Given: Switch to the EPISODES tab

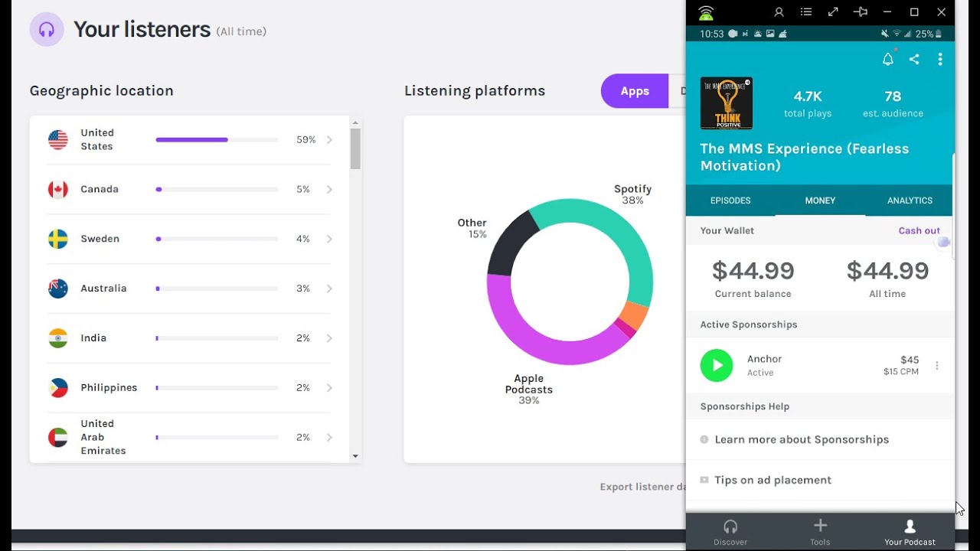Looking at the screenshot, I should (730, 201).
